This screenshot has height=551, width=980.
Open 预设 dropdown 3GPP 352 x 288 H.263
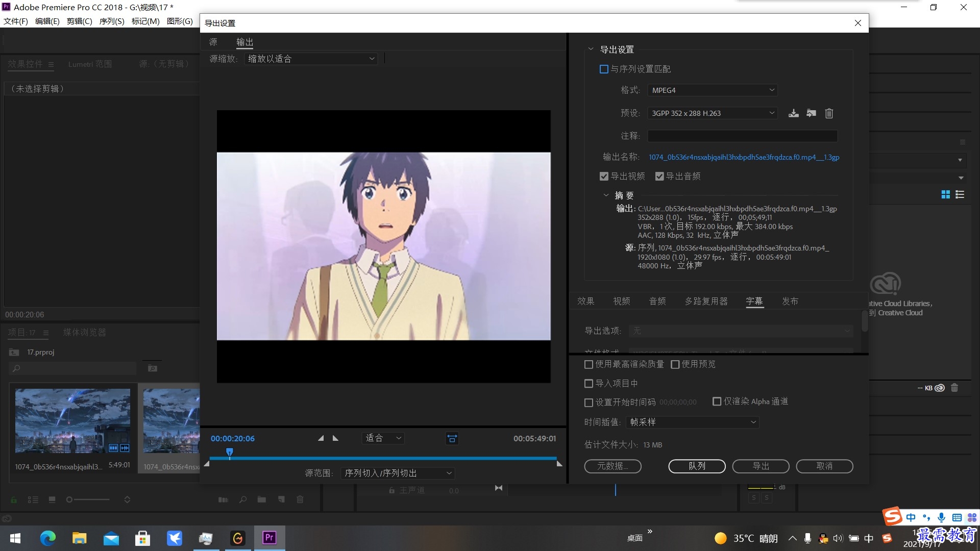(713, 113)
